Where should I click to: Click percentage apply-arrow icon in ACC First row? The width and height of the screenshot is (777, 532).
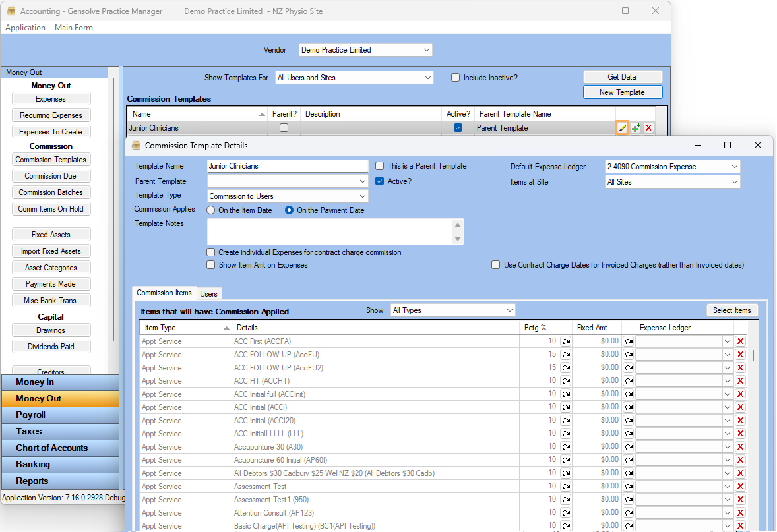point(566,341)
